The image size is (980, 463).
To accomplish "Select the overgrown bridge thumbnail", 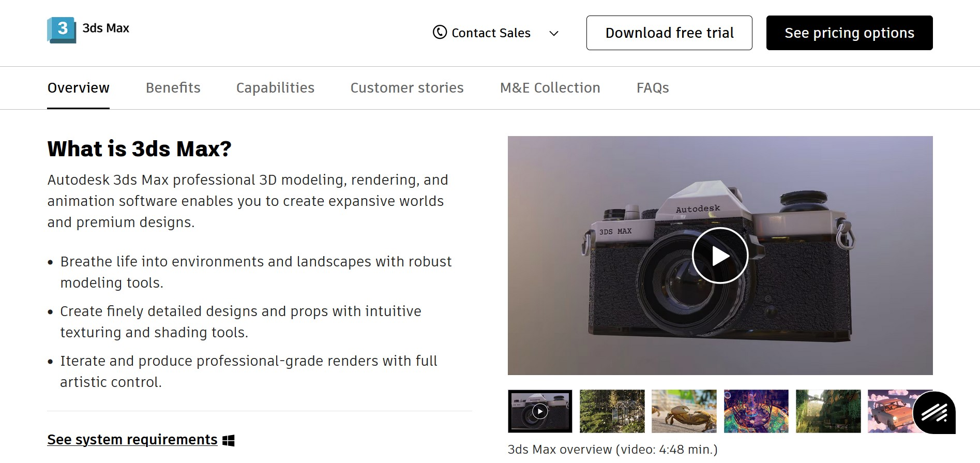I will click(828, 411).
